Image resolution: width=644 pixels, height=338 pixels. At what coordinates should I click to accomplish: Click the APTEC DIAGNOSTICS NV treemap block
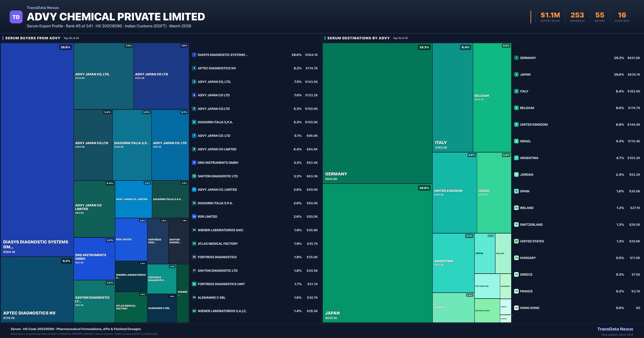(37, 290)
